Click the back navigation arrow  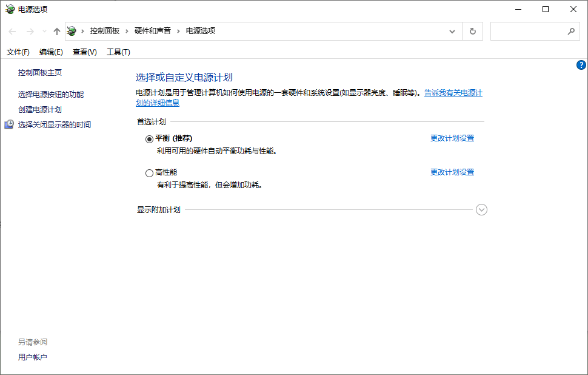click(12, 31)
